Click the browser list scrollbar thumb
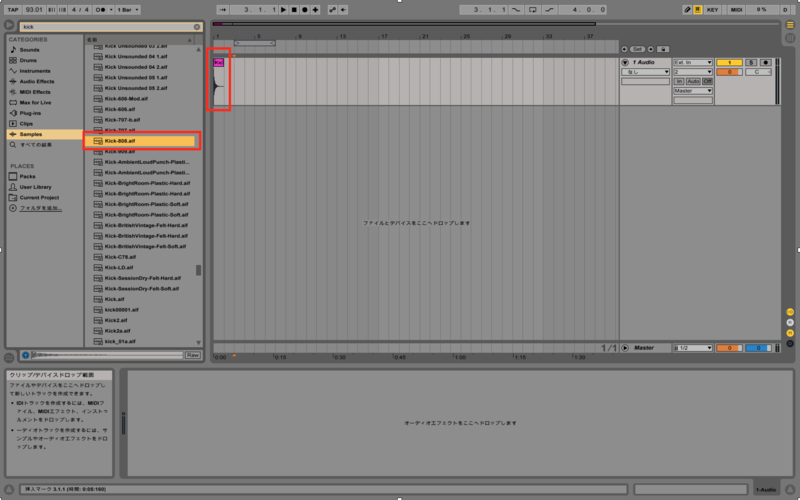 click(198, 270)
